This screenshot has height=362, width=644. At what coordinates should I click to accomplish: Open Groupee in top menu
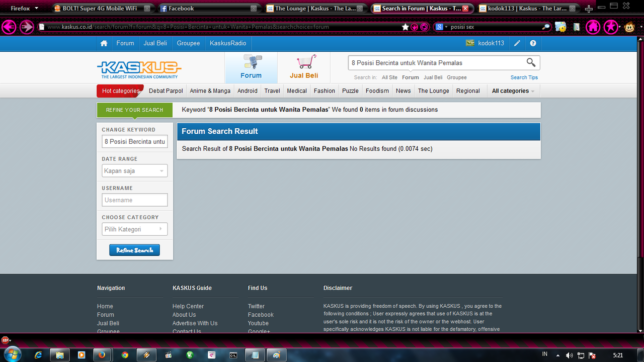pos(189,43)
